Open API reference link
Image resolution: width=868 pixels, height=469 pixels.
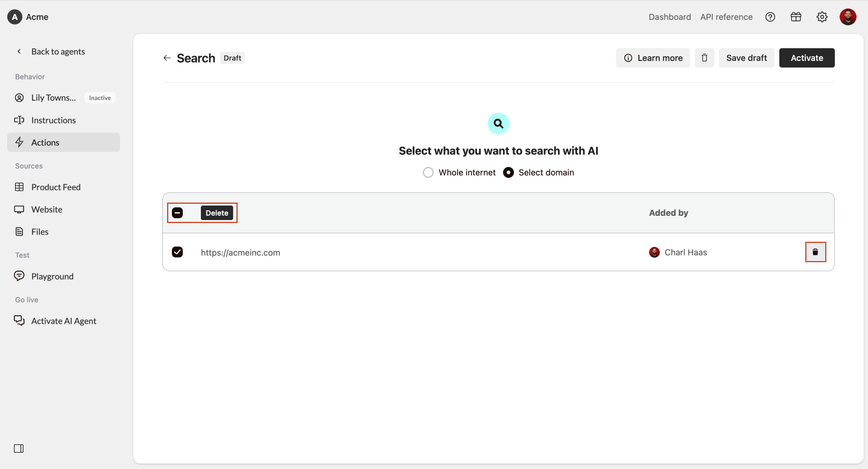tap(726, 17)
